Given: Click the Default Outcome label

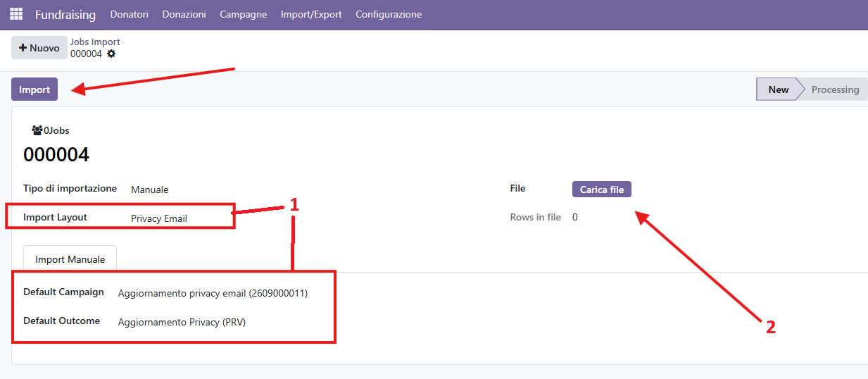Looking at the screenshot, I should point(61,321).
